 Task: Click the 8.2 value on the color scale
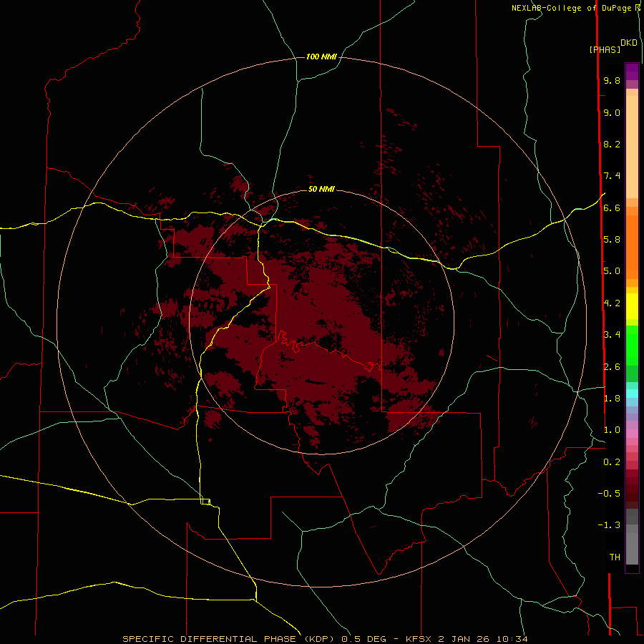(x=612, y=144)
